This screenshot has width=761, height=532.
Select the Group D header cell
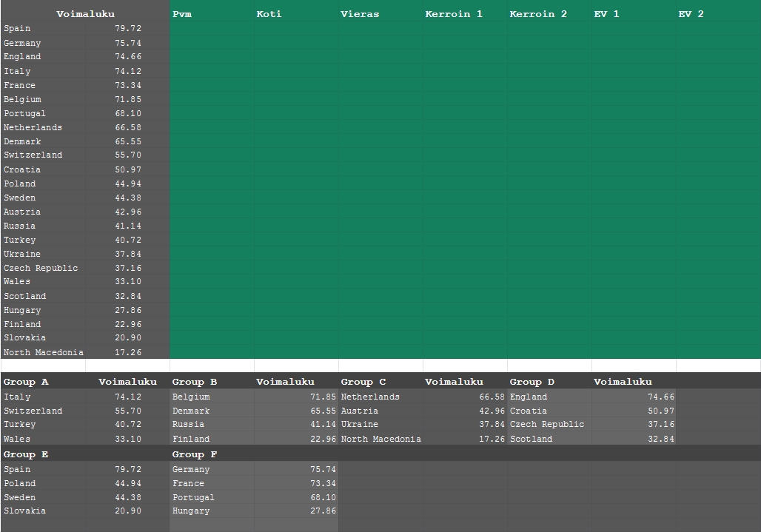coord(549,382)
